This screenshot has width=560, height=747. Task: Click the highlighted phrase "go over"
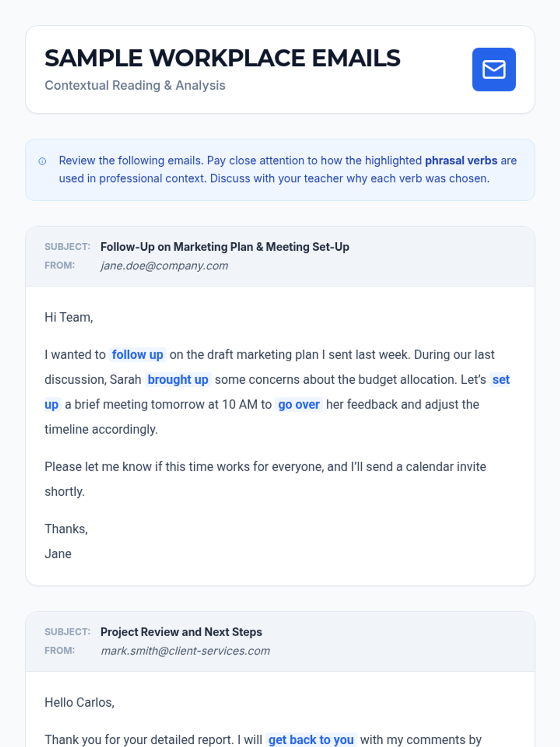click(x=299, y=404)
